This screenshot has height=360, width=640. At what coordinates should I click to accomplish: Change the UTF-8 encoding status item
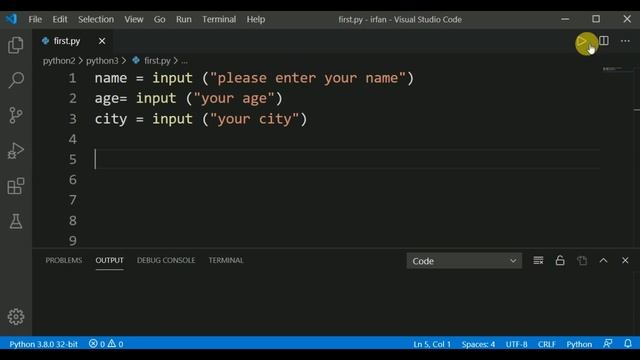516,344
